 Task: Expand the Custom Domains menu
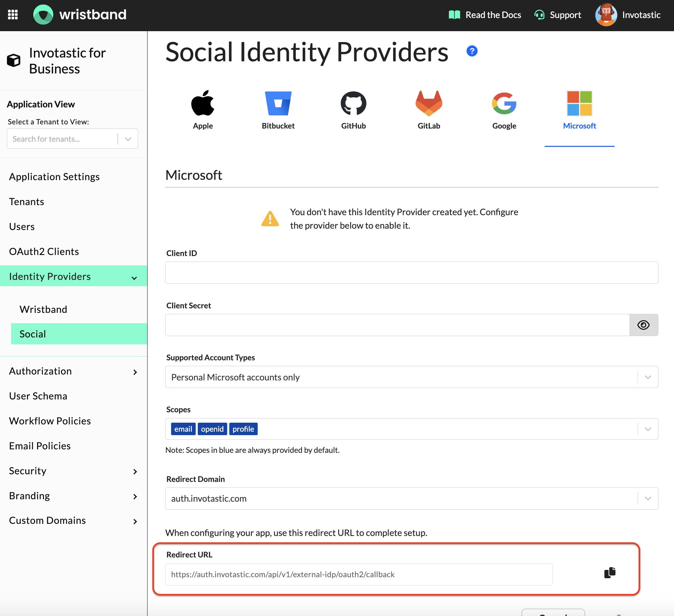tap(135, 521)
